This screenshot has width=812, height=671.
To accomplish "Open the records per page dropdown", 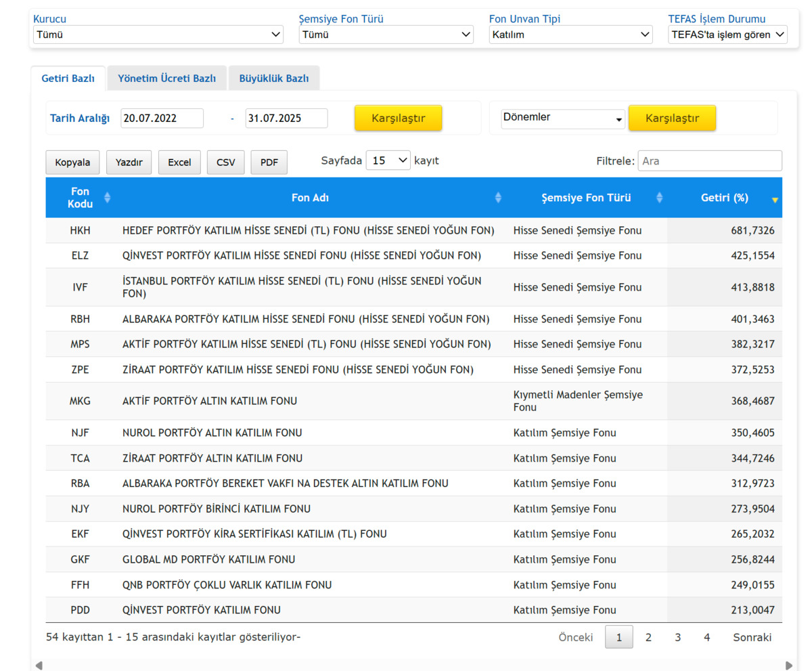I will point(388,160).
